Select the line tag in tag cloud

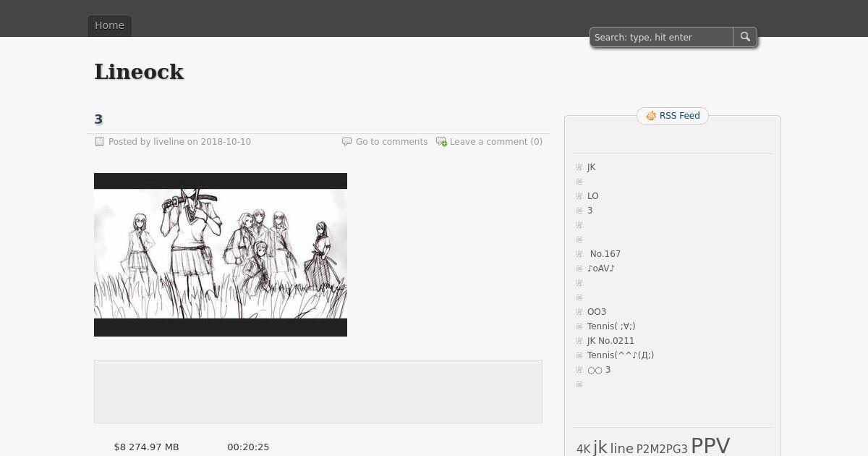(x=621, y=449)
